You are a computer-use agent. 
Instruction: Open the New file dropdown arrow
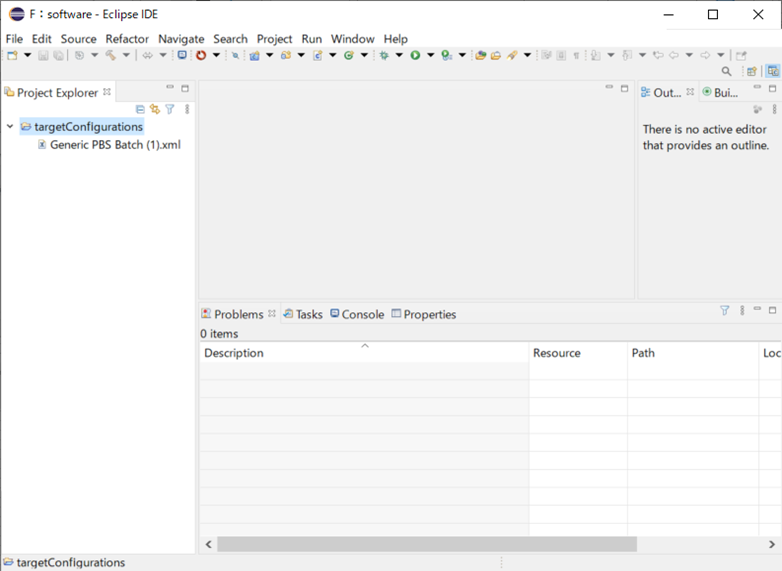27,55
